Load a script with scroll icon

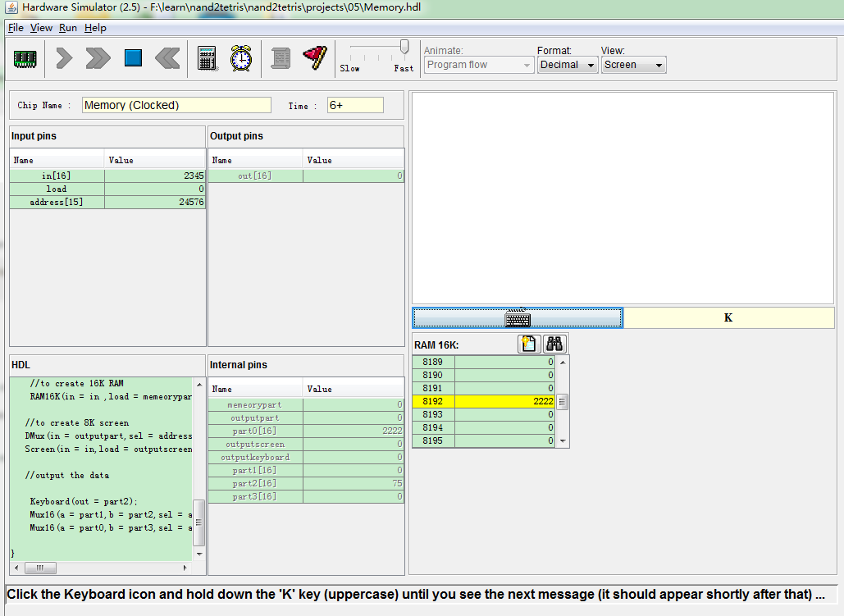[281, 58]
